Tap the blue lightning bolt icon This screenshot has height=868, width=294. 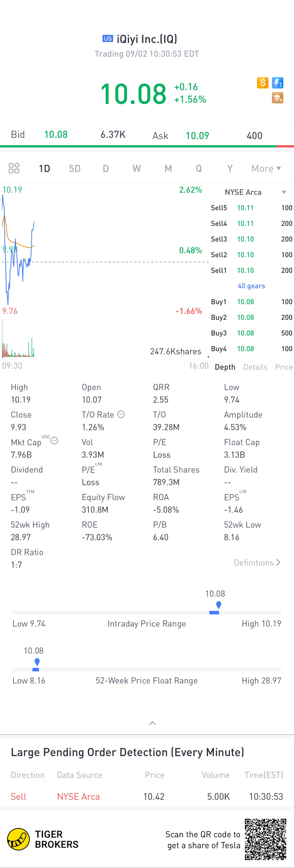(x=278, y=83)
